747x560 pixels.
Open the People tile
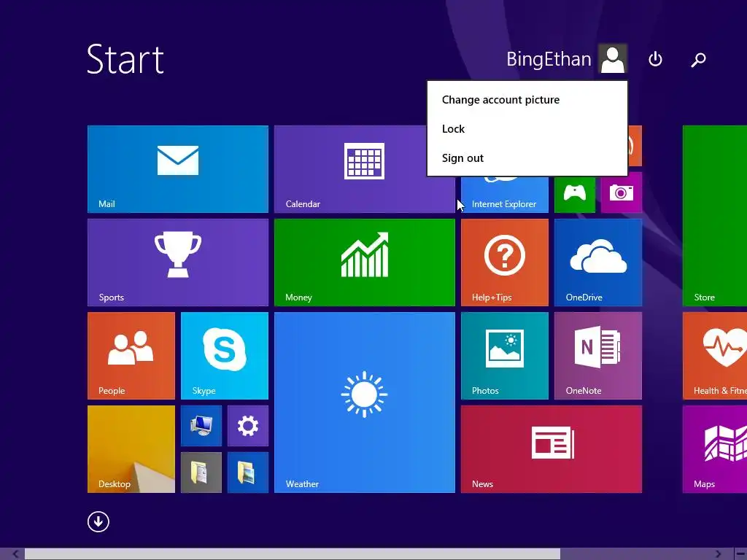pyautogui.click(x=131, y=356)
